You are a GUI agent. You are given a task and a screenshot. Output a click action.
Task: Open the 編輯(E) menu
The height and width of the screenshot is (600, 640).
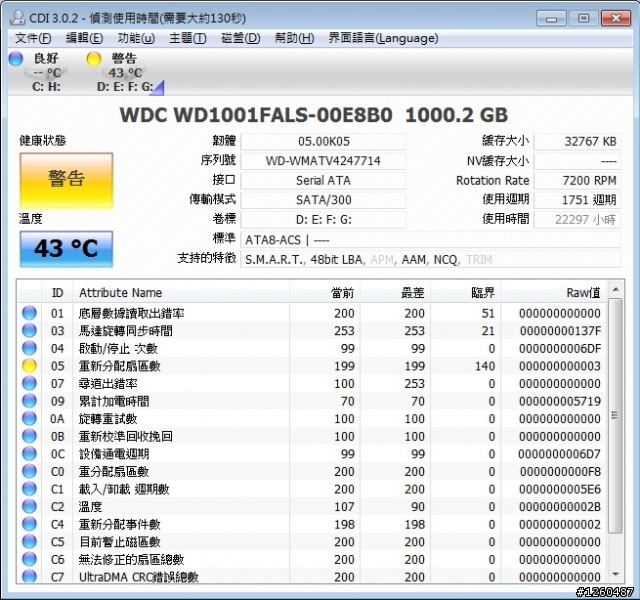point(84,38)
